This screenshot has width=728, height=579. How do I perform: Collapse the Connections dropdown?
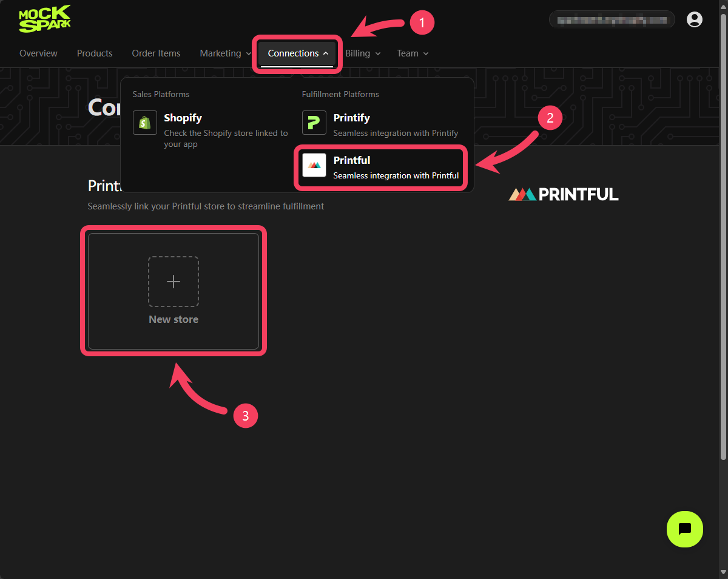[x=297, y=53]
